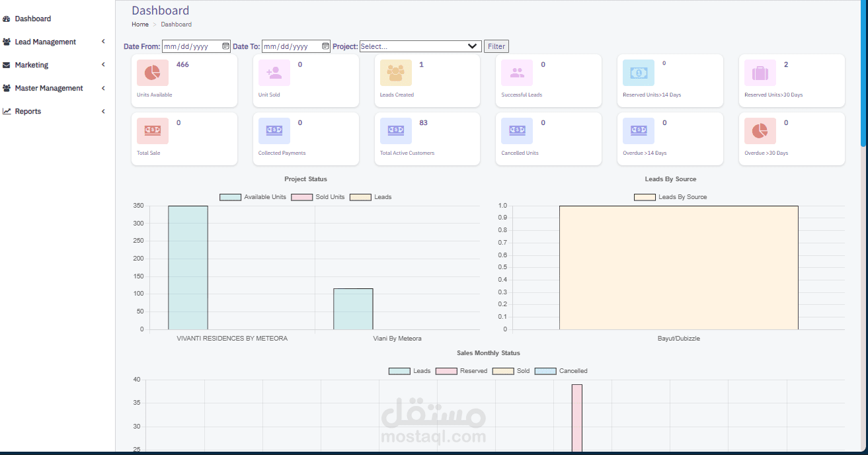This screenshot has height=455, width=868.
Task: Click the Marketing envelope icon
Action: pyautogui.click(x=7, y=65)
